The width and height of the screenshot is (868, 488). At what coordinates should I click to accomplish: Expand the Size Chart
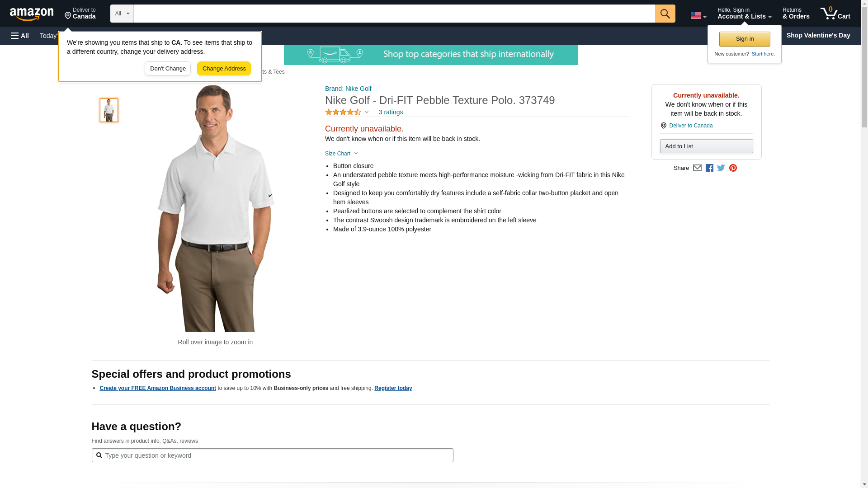(341, 154)
